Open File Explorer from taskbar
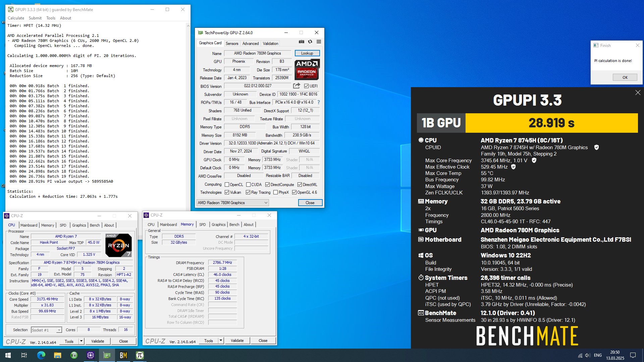Screen dimensions: 644x362 pos(57,355)
